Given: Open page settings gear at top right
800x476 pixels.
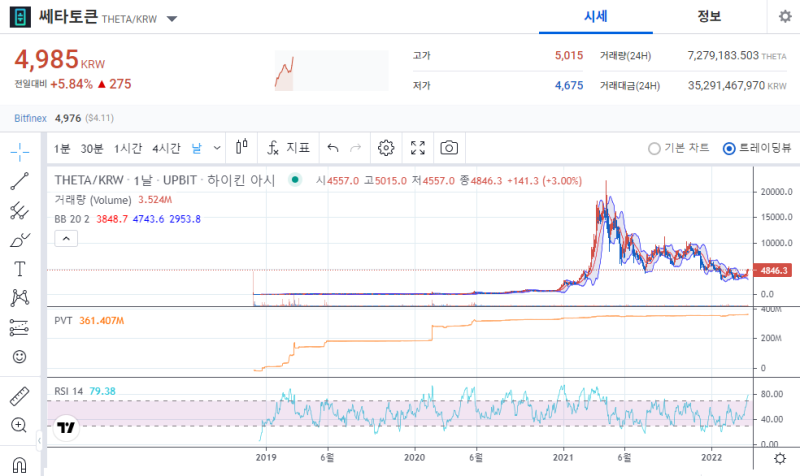Looking at the screenshot, I should pyautogui.click(x=785, y=16).
